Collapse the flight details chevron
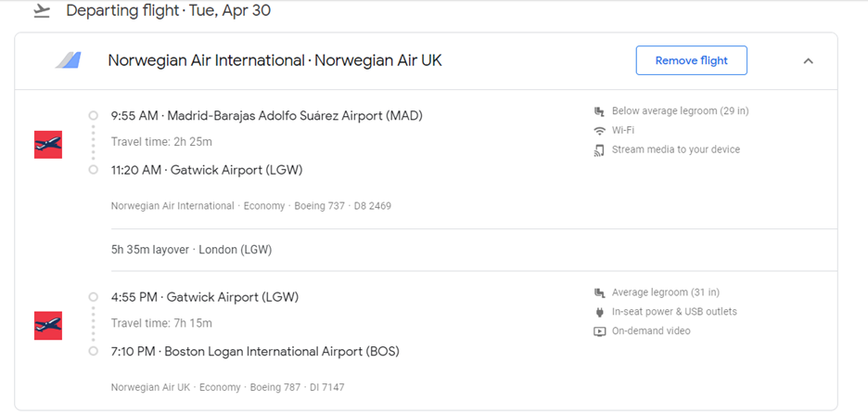This screenshot has height=415, width=868. [x=808, y=61]
